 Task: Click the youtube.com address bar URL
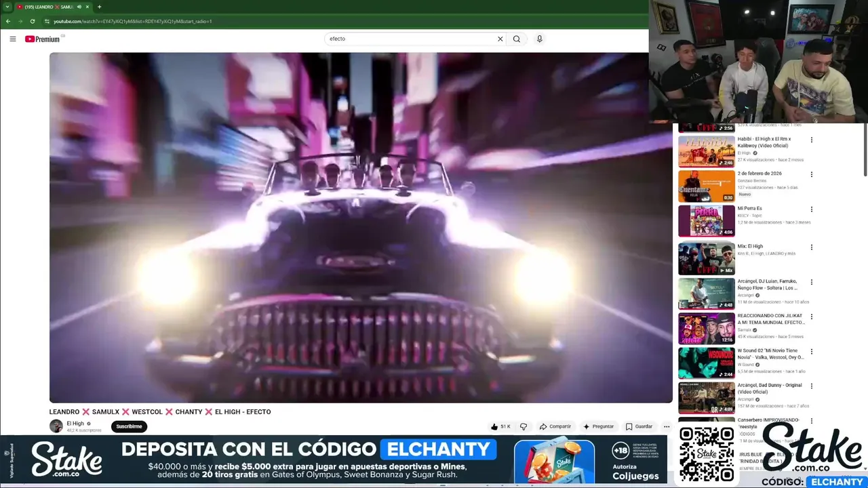[133, 21]
